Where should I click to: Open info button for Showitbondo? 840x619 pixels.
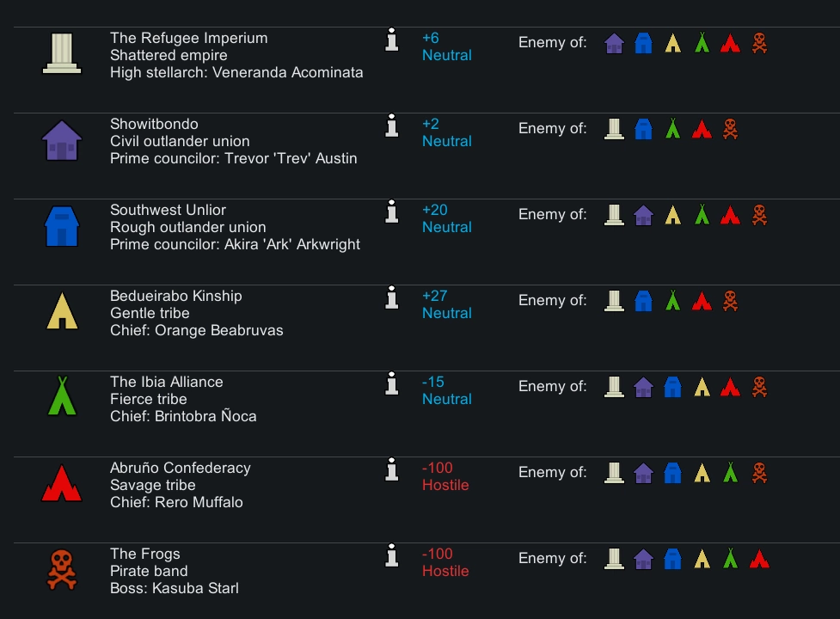[x=392, y=126]
